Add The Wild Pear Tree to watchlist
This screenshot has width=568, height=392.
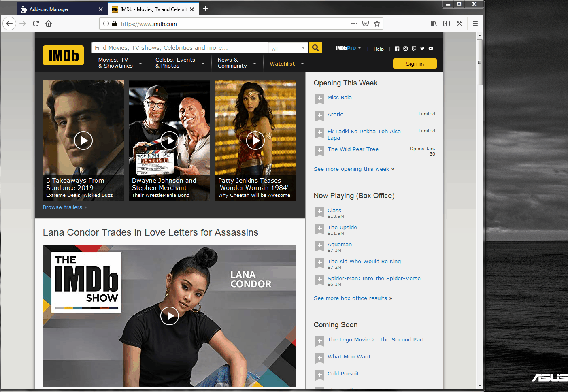[x=320, y=151]
